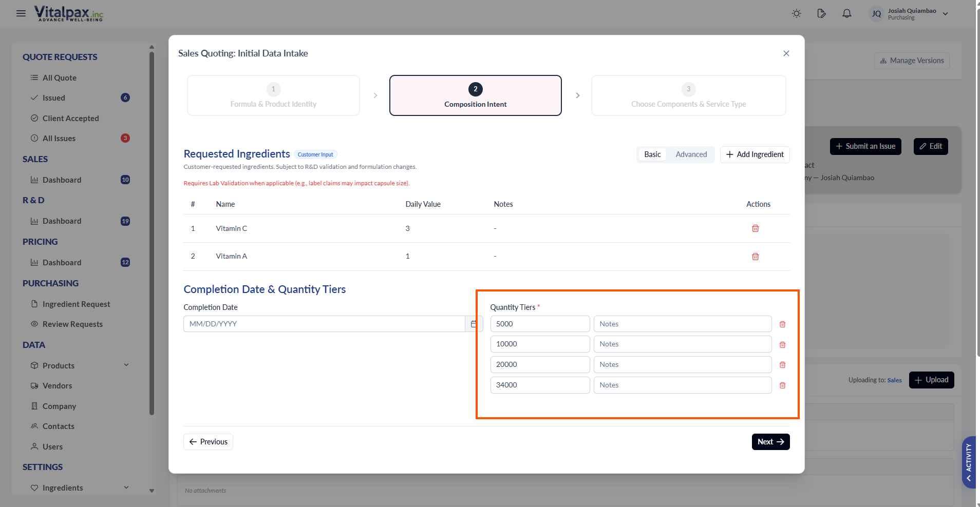Image resolution: width=980 pixels, height=507 pixels.
Task: Toggle light/dark theme sun icon
Action: (x=797, y=13)
